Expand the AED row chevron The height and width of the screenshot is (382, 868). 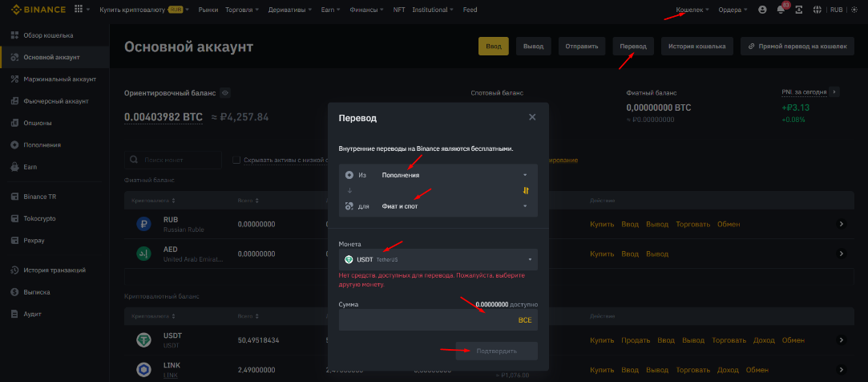coord(842,254)
